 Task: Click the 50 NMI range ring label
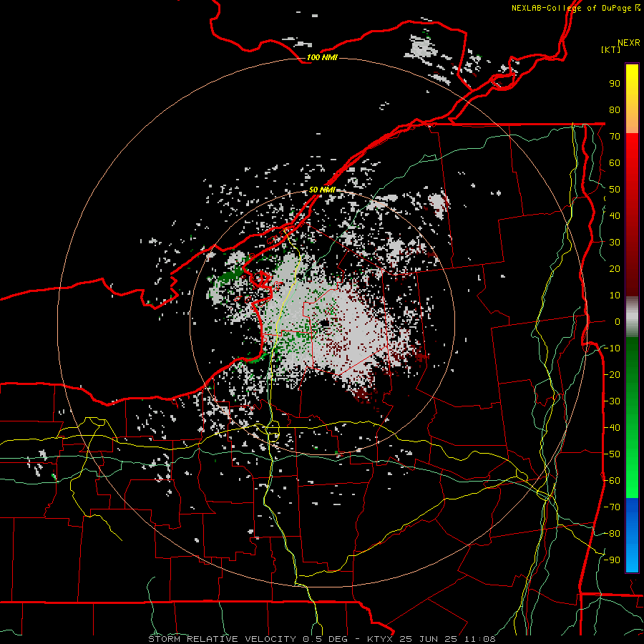[322, 190]
